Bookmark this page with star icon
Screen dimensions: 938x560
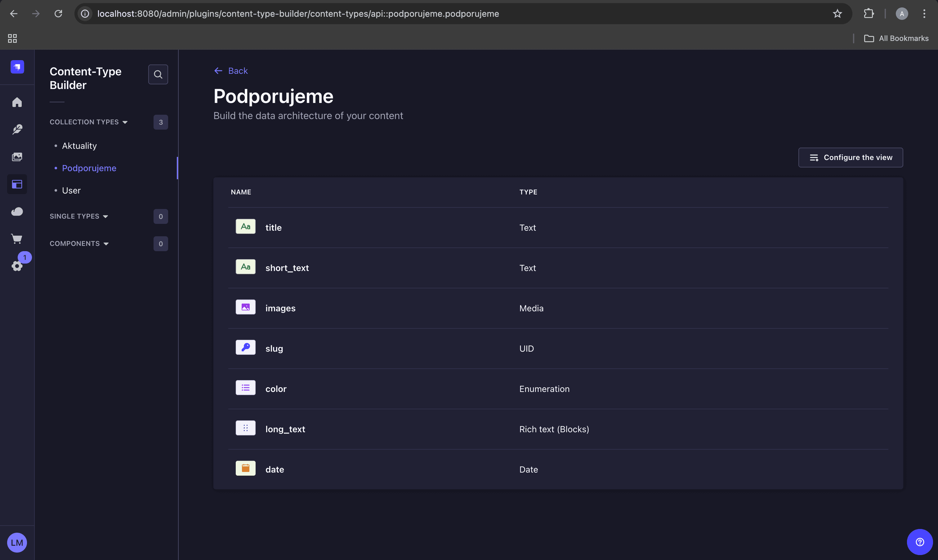coord(837,14)
